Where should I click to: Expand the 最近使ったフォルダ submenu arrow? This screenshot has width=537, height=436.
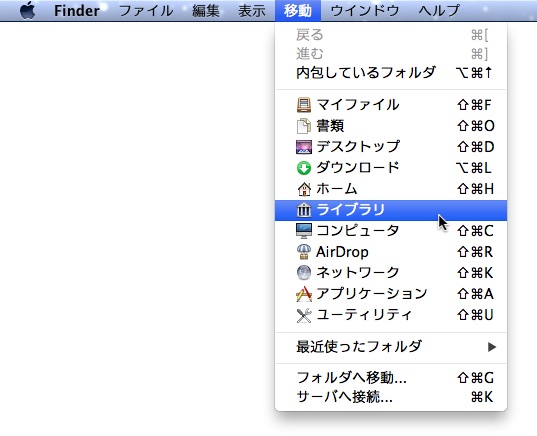pos(492,347)
